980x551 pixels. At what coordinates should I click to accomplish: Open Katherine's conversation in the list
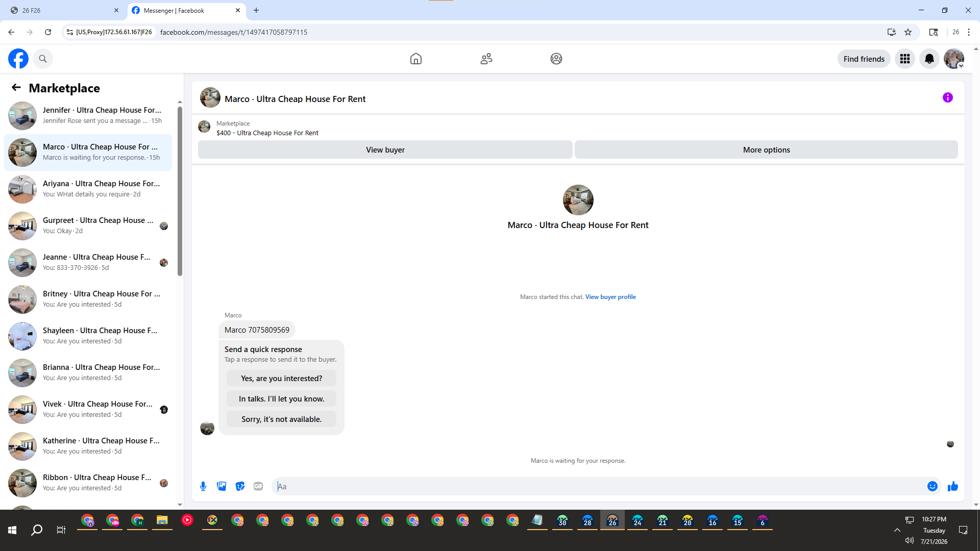88,446
